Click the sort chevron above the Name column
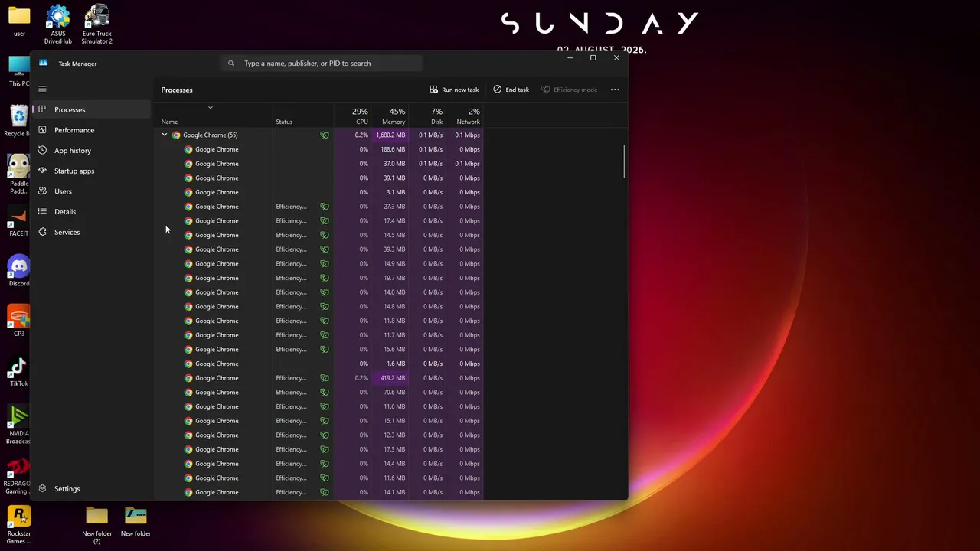 (x=210, y=107)
